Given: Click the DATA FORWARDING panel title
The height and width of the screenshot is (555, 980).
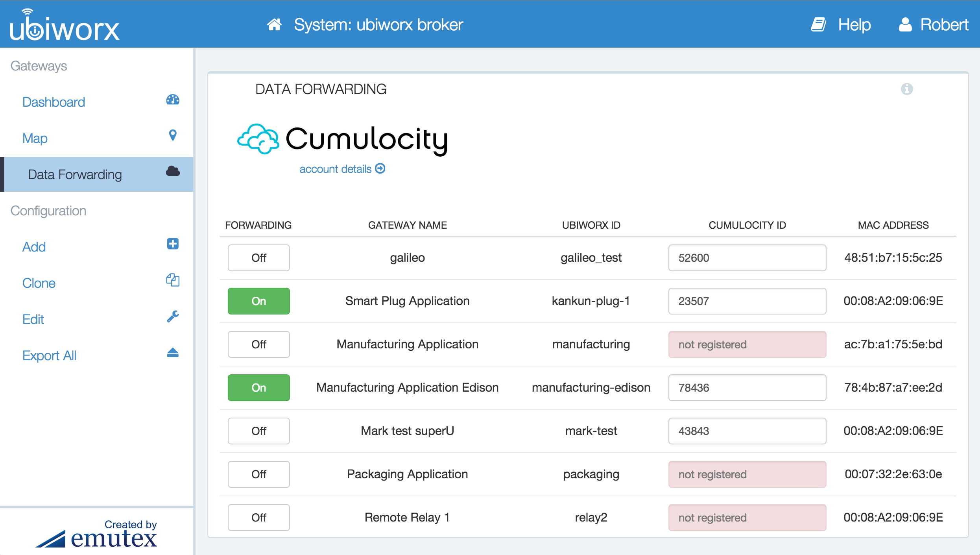Looking at the screenshot, I should click(x=321, y=89).
